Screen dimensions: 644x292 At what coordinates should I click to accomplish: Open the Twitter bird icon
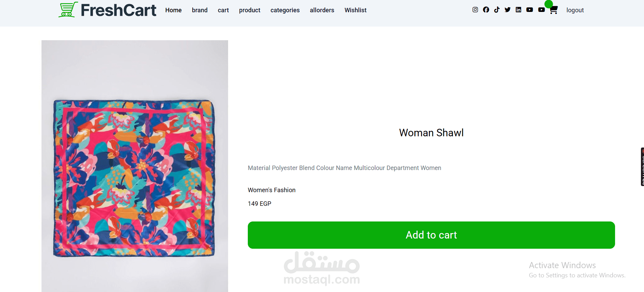508,10
